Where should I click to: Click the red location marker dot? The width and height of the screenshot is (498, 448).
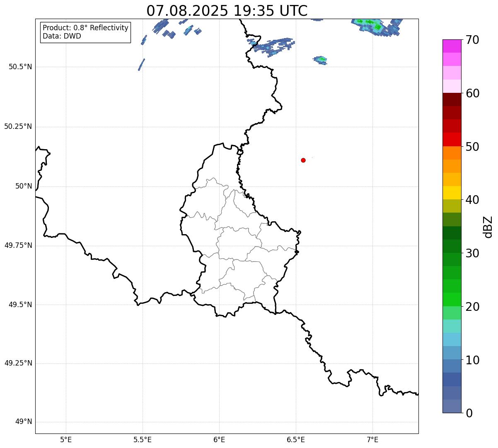pos(303,160)
